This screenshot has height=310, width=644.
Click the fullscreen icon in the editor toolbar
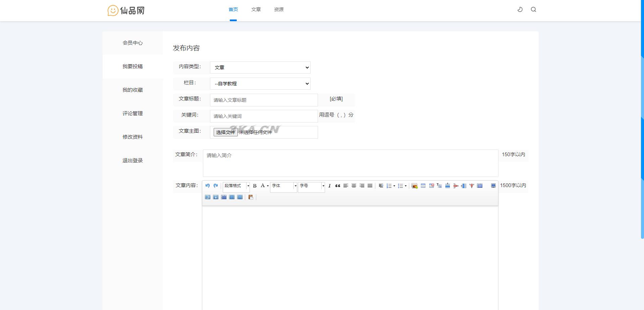point(493,186)
